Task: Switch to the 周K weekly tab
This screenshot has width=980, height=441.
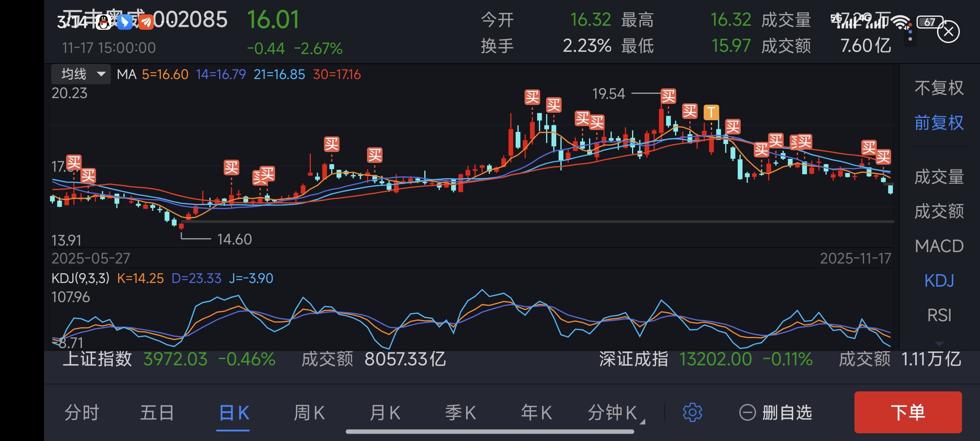Action: click(309, 412)
